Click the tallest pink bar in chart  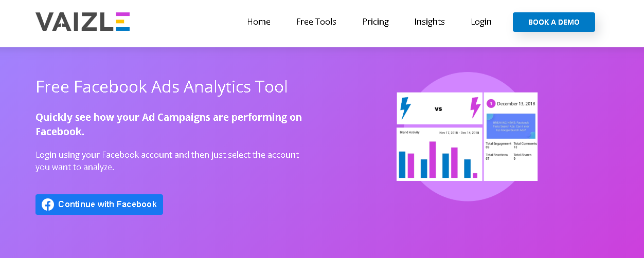coord(433,159)
